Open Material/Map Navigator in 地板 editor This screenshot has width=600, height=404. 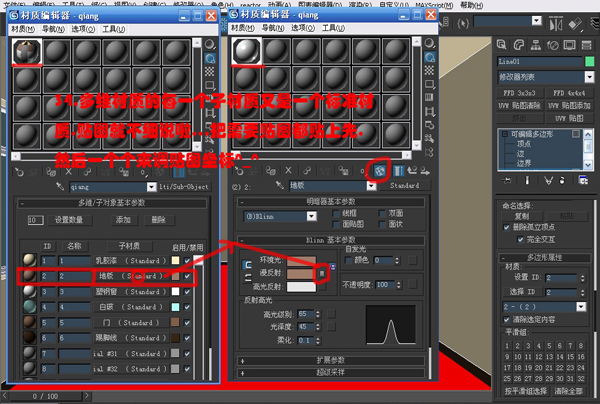429,152
